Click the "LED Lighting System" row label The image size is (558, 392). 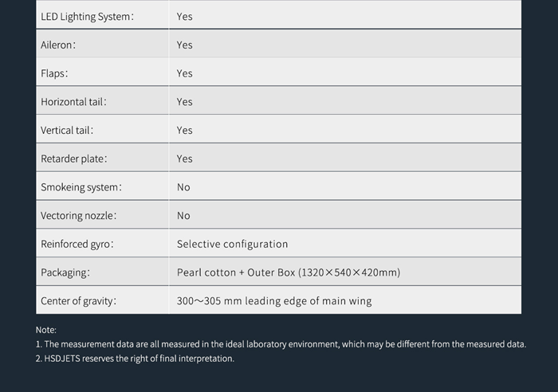[88, 17]
